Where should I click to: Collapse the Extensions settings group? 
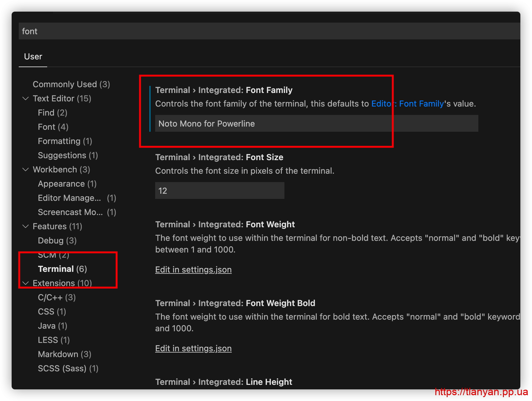point(26,283)
